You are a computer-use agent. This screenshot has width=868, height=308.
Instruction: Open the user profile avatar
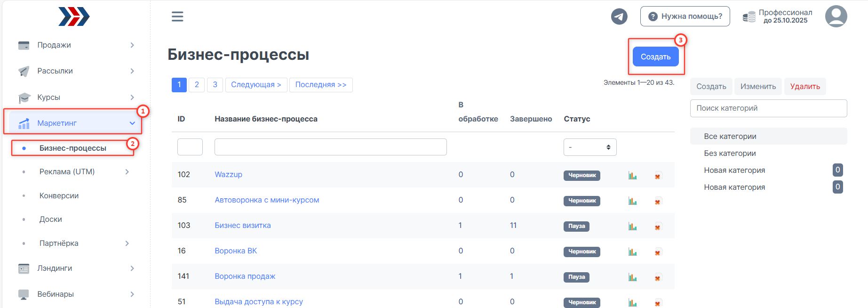click(836, 16)
